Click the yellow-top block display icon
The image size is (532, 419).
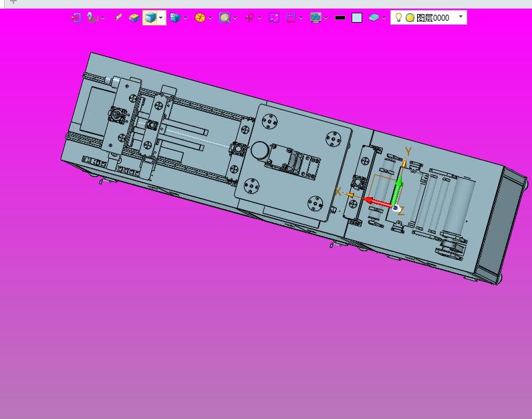tap(134, 17)
